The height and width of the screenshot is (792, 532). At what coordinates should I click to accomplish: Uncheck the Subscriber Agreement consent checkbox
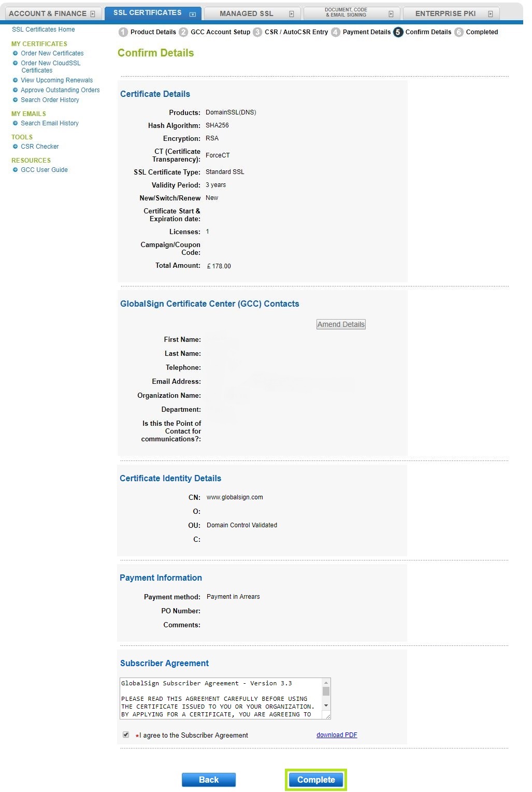(x=126, y=735)
